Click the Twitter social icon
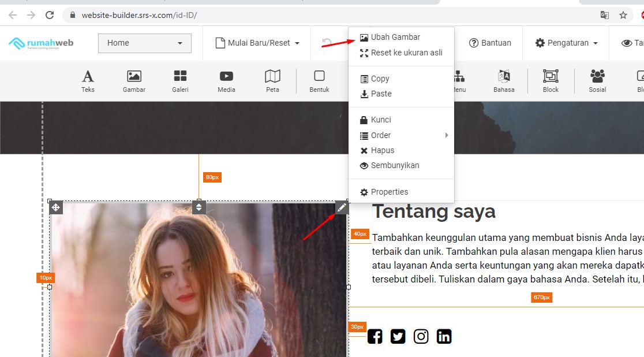Image resolution: width=644 pixels, height=357 pixels. click(x=398, y=336)
